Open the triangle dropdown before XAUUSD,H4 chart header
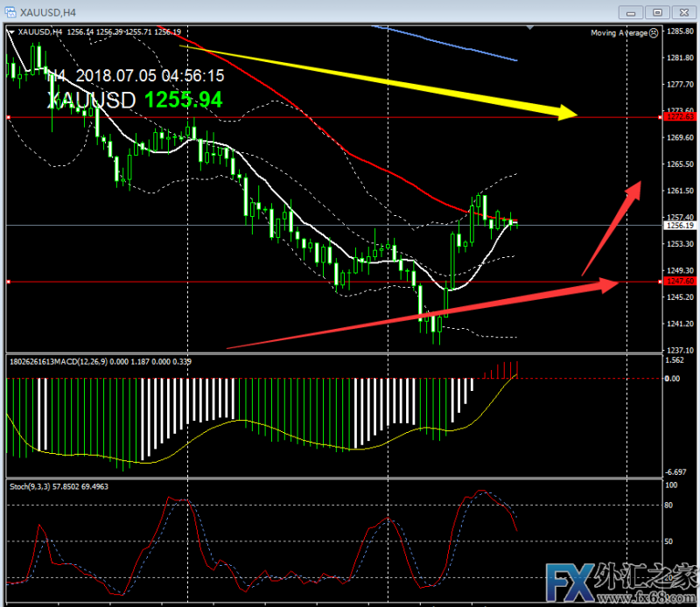 [x=11, y=32]
